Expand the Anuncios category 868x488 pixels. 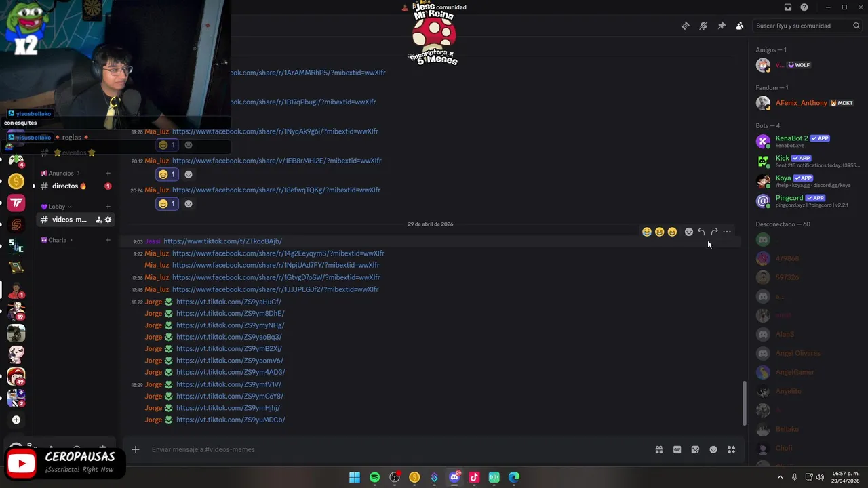click(x=60, y=173)
